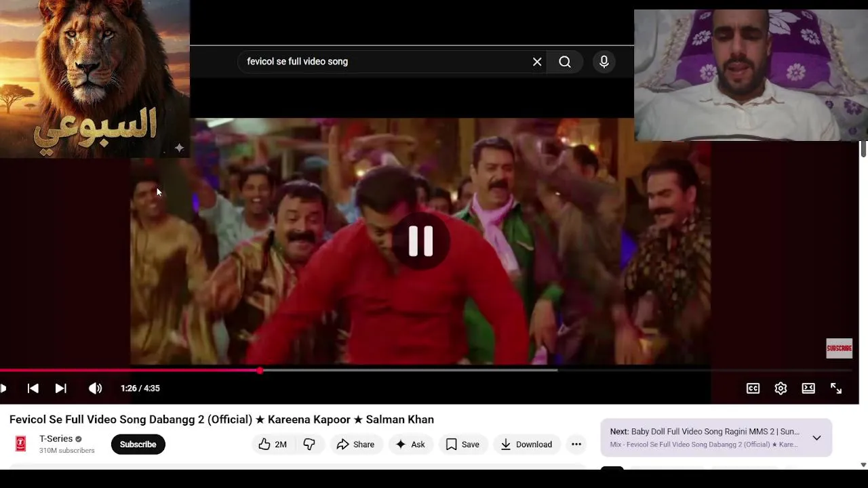Open more actions three-dot menu
The image size is (868, 488).
tap(576, 445)
